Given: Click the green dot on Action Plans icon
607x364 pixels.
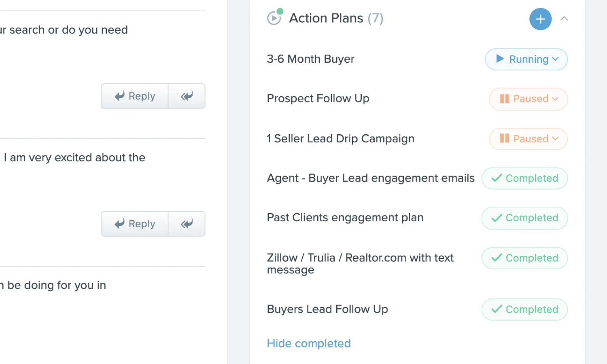Looking at the screenshot, I should (281, 11).
